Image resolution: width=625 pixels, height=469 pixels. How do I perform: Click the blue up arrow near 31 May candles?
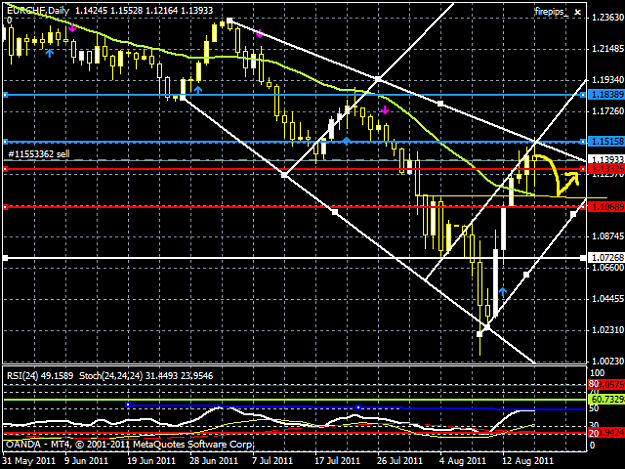coord(49,53)
